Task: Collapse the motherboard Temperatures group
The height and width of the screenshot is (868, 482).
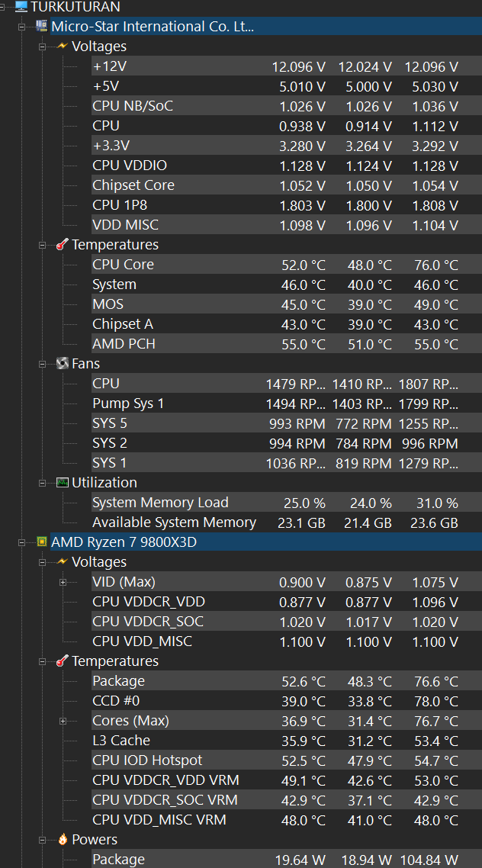Action: (42, 245)
